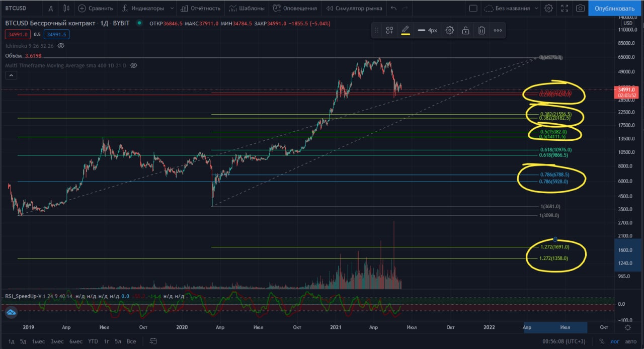Select the 1(3098.0) Fibonacci level label
The image size is (644, 349).
pyautogui.click(x=549, y=215)
